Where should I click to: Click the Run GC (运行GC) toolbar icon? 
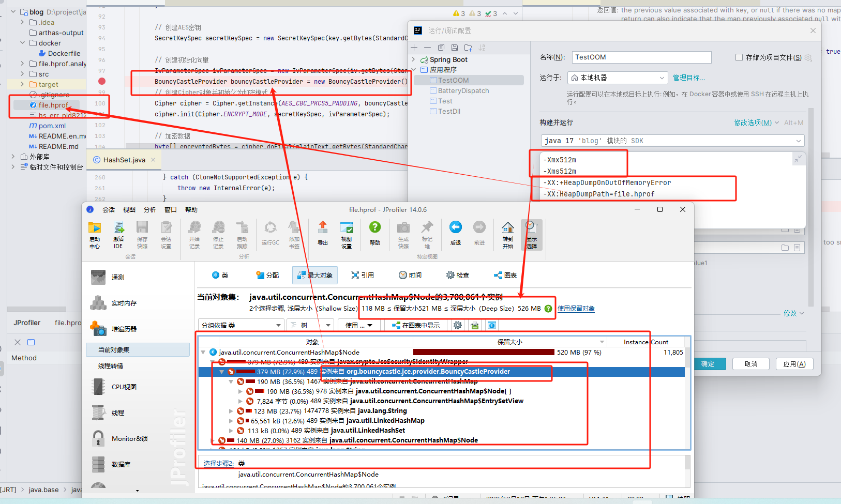click(x=271, y=233)
